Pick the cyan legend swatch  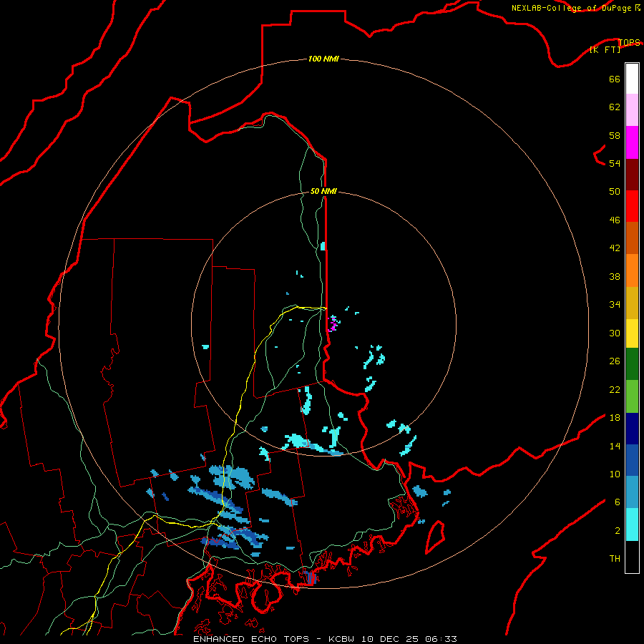pyautogui.click(x=632, y=525)
